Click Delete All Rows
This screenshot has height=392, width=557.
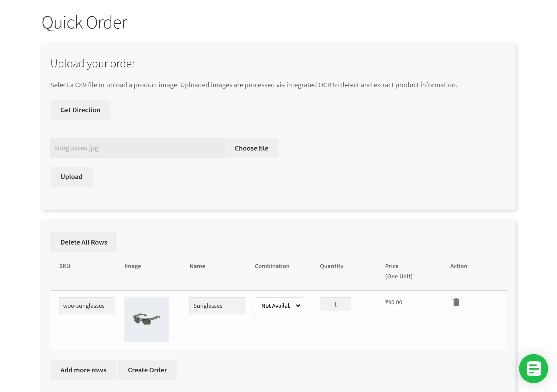[x=84, y=242]
